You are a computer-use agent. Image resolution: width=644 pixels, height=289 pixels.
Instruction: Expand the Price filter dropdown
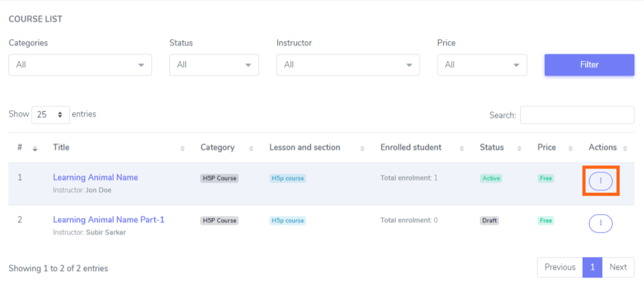tap(482, 65)
